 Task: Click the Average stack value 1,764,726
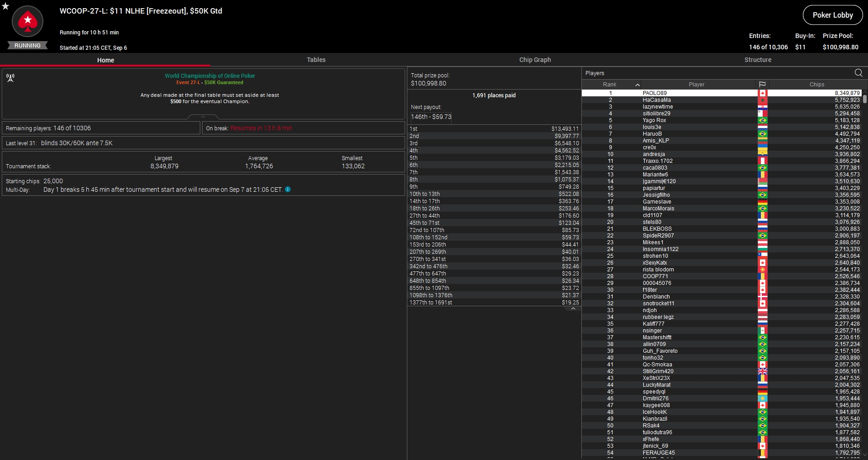(259, 166)
